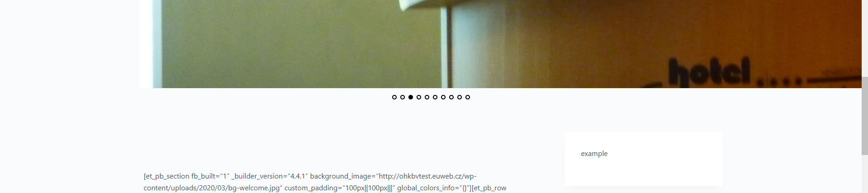
Task: Switch to the sixth slide dot
Action: point(435,97)
